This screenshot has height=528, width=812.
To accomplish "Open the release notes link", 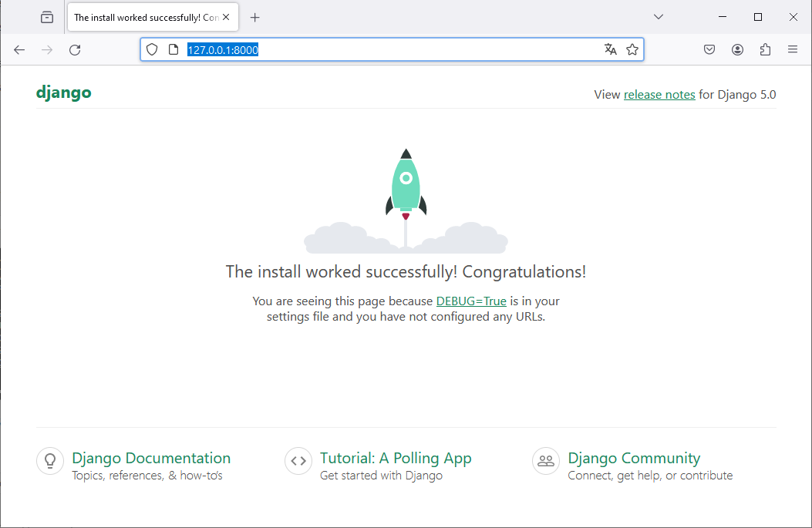I will [x=659, y=95].
